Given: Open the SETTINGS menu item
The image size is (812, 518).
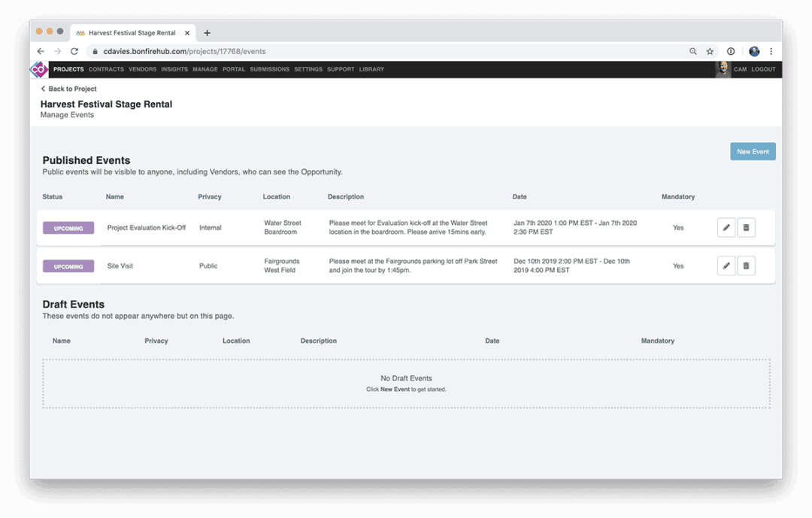Looking at the screenshot, I should pyautogui.click(x=308, y=69).
